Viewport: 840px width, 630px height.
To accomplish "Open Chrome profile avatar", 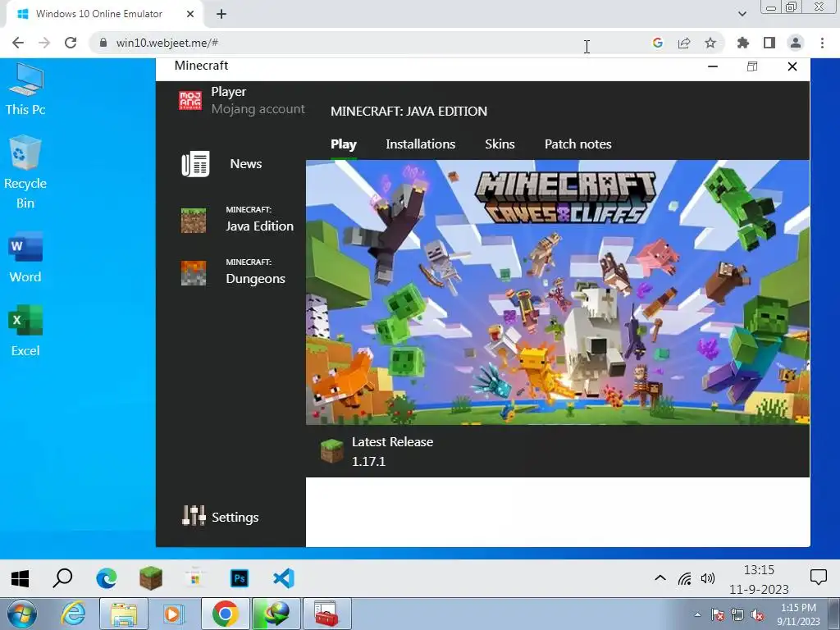I will (796, 43).
